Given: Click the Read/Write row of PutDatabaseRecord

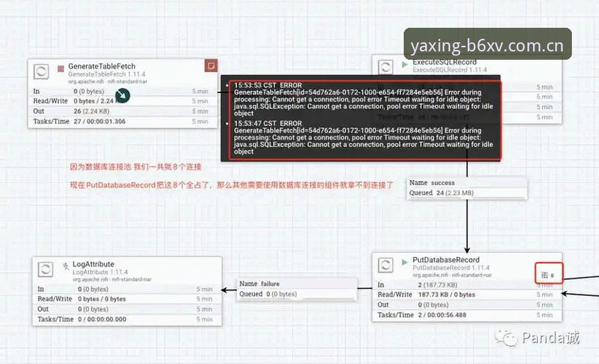Looking at the screenshot, I should [x=467, y=295].
